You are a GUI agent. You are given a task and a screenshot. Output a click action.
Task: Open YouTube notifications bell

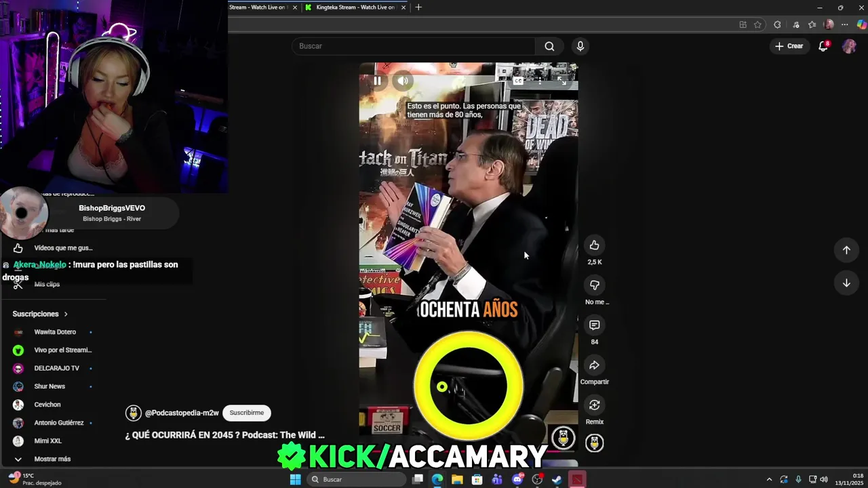point(823,46)
